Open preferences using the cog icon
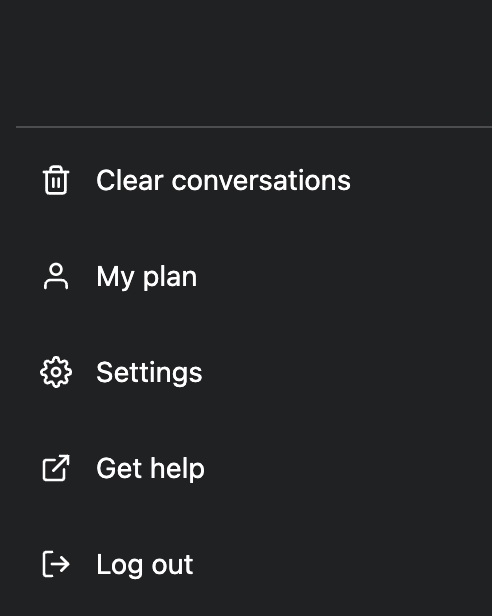 point(56,372)
